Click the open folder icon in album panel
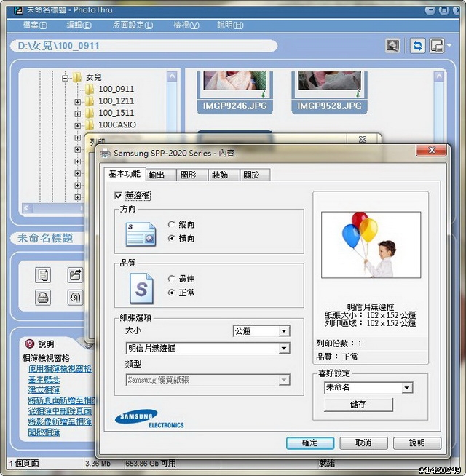466x476 pixels. click(x=75, y=275)
